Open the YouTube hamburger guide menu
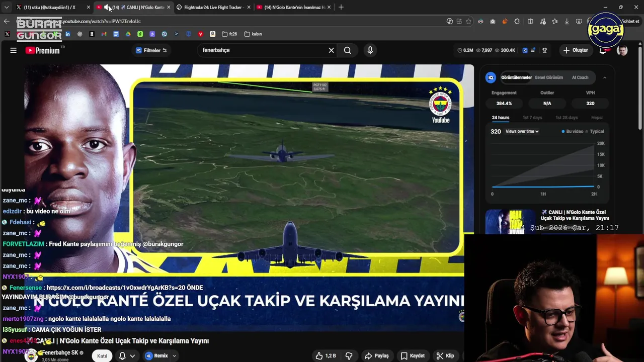Image resolution: width=644 pixels, height=362 pixels. (x=14, y=50)
